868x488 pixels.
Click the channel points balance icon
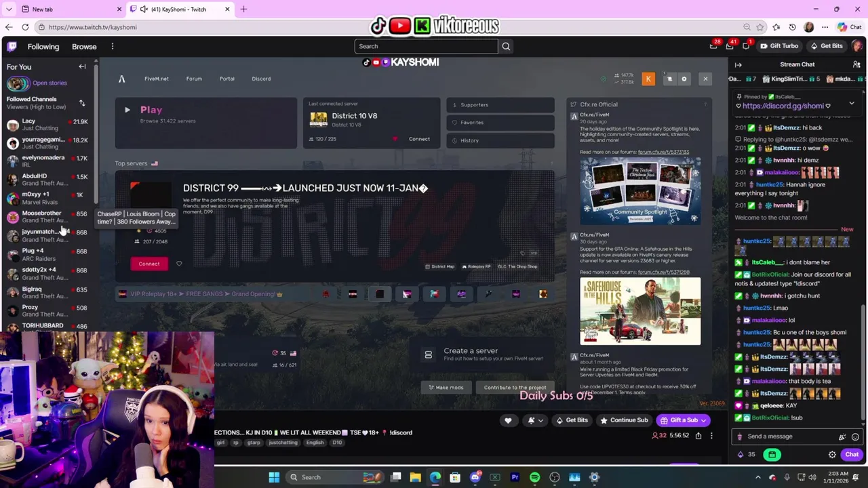[x=741, y=455]
